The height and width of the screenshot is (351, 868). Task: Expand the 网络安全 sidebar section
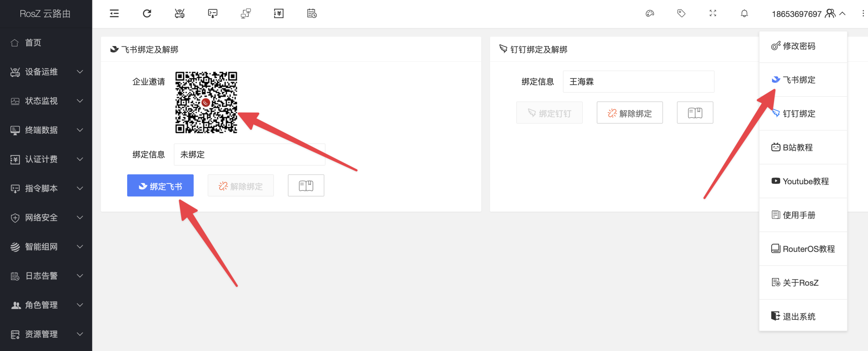[46, 218]
